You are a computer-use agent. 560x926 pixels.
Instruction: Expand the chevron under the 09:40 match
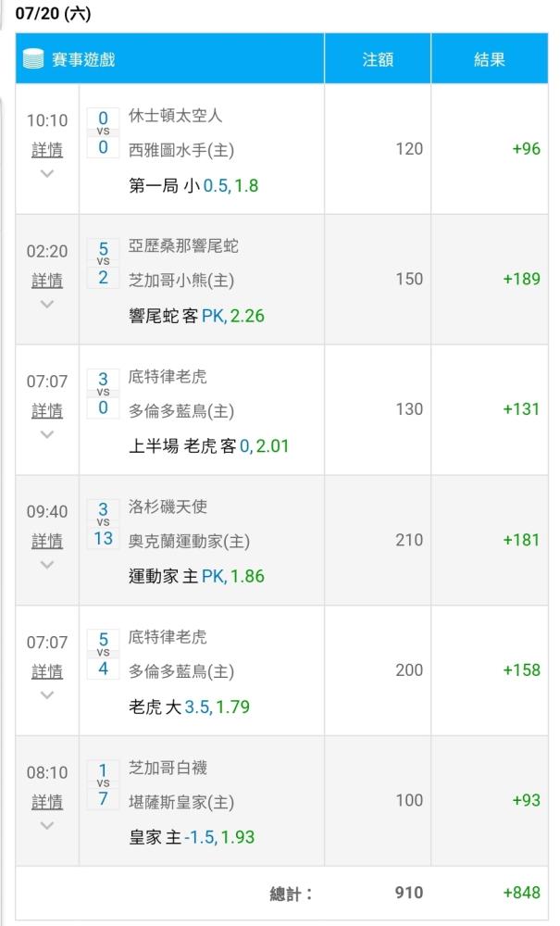click(x=47, y=565)
